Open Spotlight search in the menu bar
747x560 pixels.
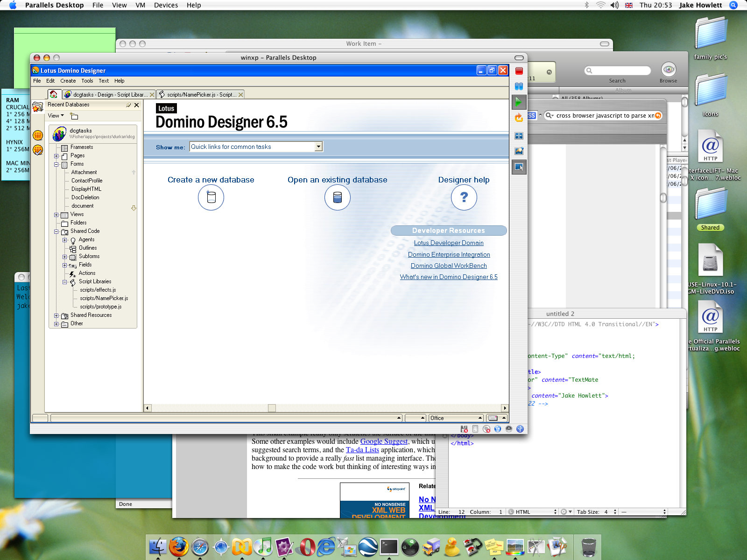pyautogui.click(x=733, y=5)
